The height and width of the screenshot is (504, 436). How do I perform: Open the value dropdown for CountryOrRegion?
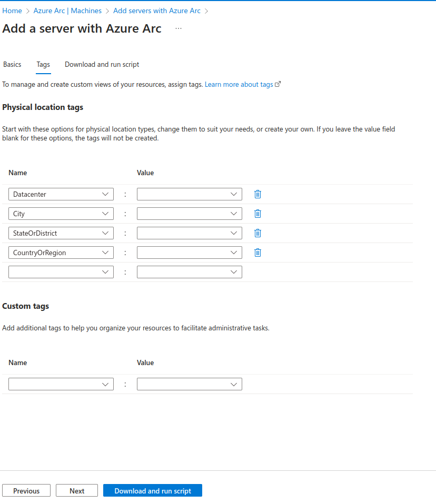[189, 253]
